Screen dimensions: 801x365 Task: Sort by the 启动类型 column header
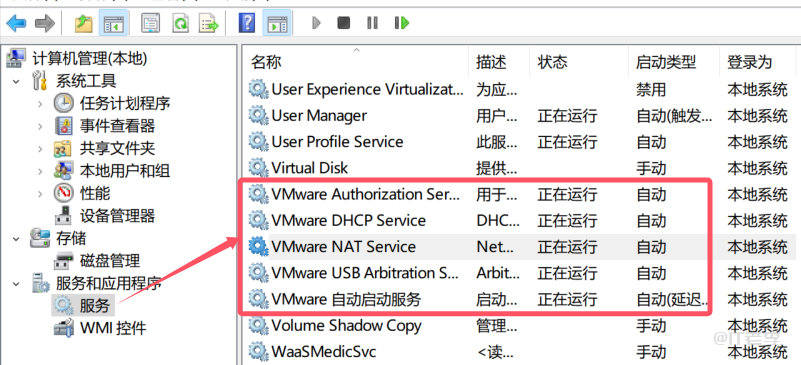674,62
